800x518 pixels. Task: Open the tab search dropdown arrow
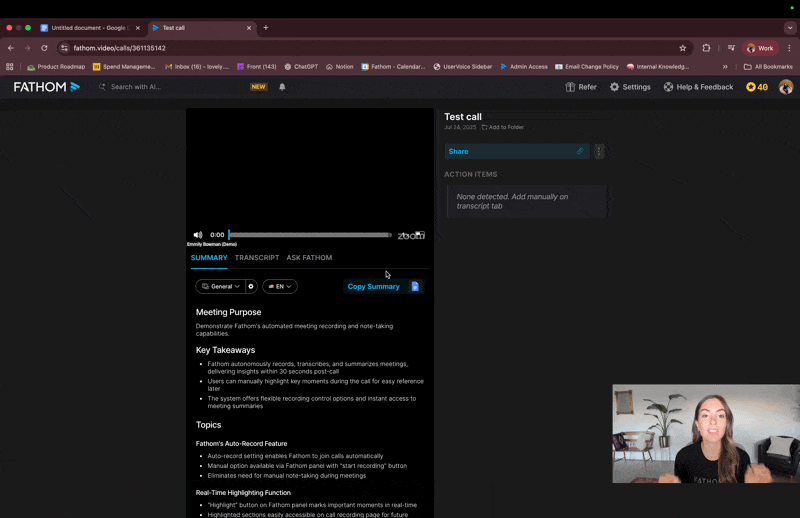(790, 28)
